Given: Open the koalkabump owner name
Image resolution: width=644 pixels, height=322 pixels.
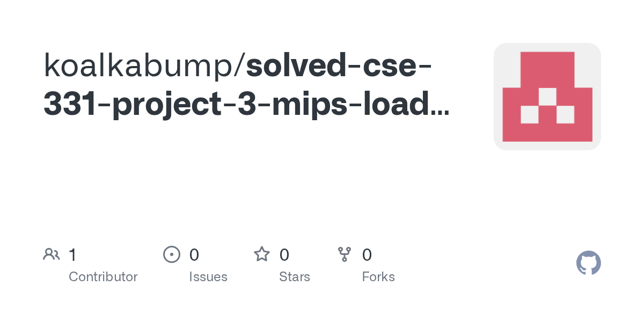Looking at the screenshot, I should pos(141,64).
